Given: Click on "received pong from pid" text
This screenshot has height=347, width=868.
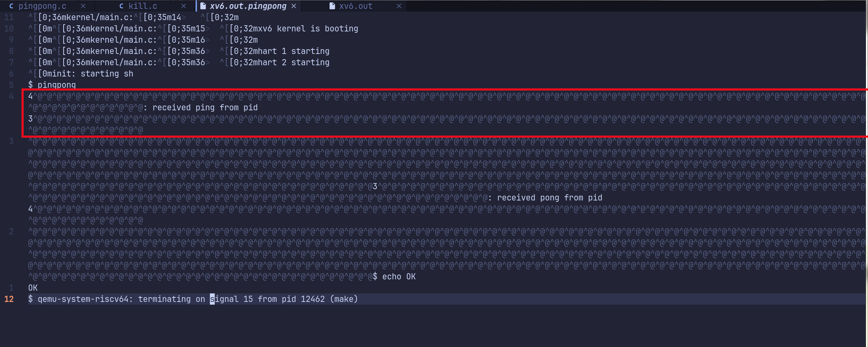Looking at the screenshot, I should 549,198.
